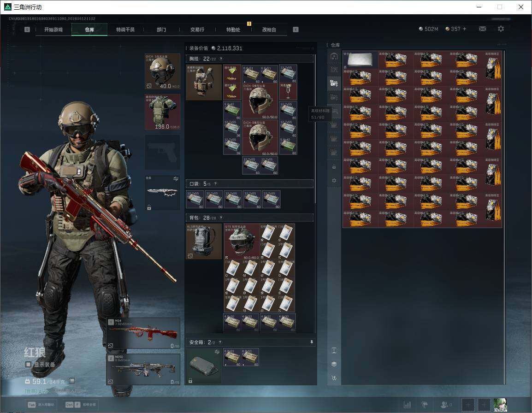Click the swap arrows on knife slot

click(x=176, y=179)
